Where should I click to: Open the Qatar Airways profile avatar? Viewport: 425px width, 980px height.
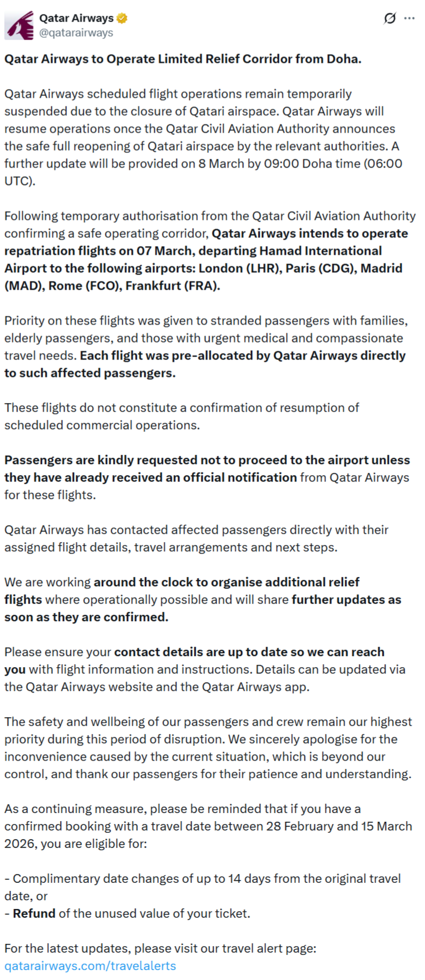point(19,26)
